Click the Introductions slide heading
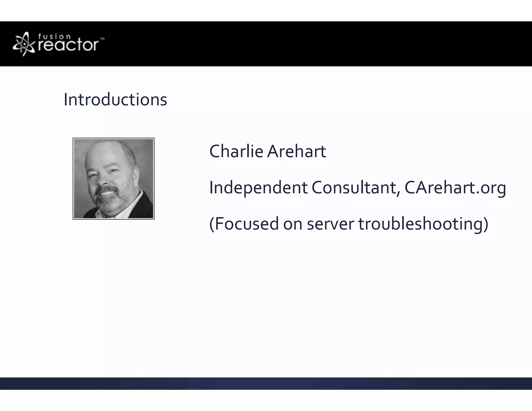Viewport: 532px width, 411px height. pyautogui.click(x=115, y=100)
